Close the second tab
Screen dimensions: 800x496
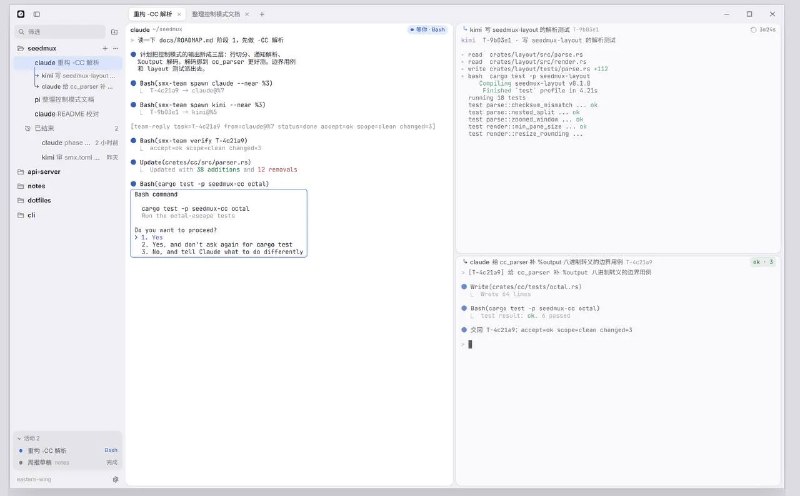(x=247, y=14)
